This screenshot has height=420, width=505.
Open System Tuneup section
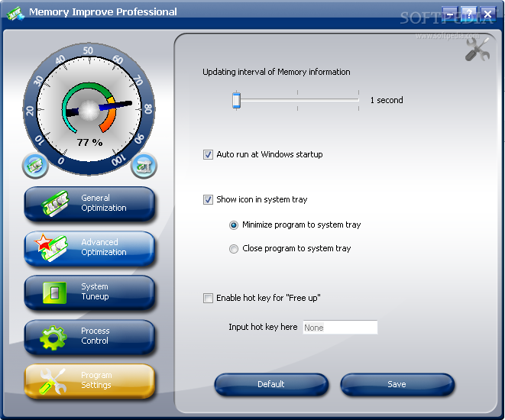(90, 292)
